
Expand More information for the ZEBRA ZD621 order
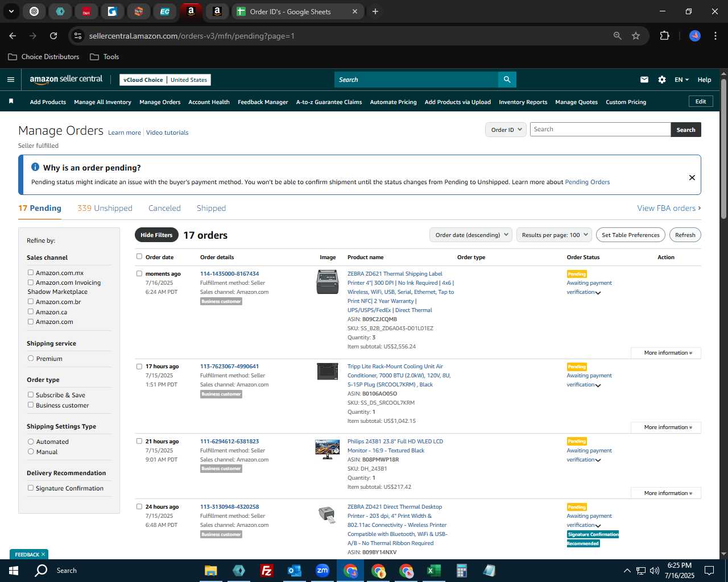pos(666,353)
